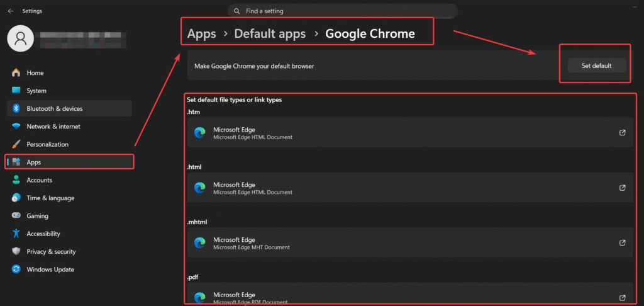Click the Apps breadcrumb link
The height and width of the screenshot is (306, 644).
click(201, 34)
